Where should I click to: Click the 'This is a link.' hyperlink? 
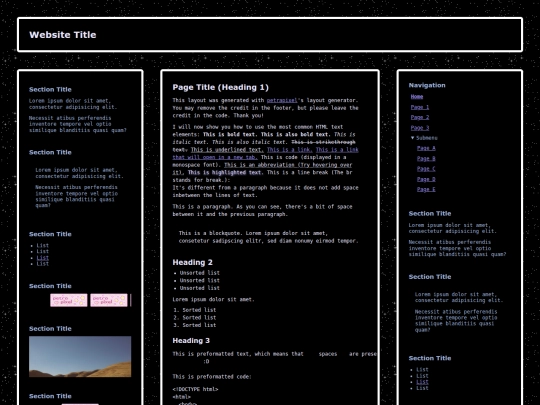pos(290,149)
